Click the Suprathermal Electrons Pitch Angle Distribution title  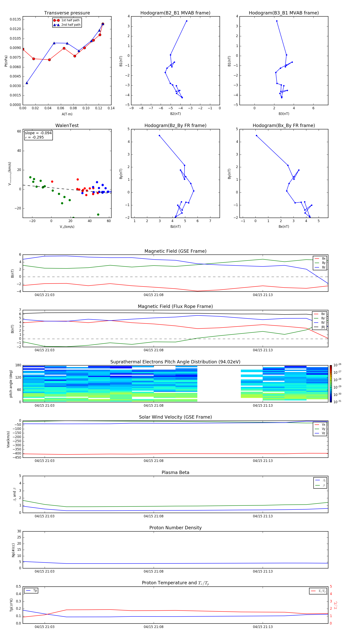(175, 362)
